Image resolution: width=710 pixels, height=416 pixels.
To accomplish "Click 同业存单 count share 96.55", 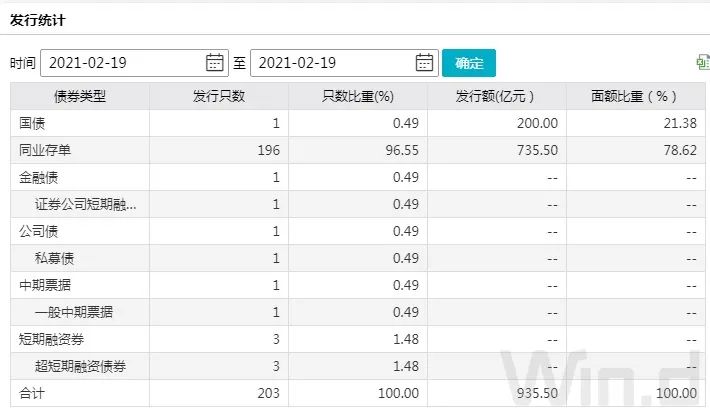I will 402,150.
